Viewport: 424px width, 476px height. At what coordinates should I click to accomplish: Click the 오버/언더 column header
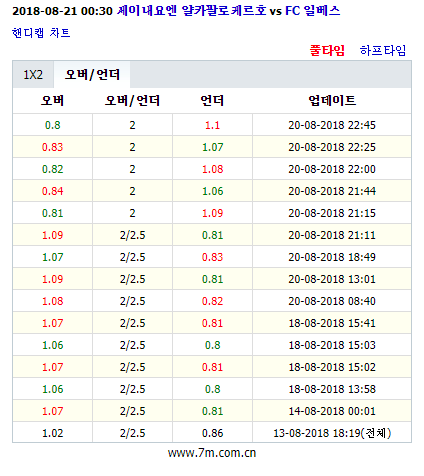(x=132, y=100)
